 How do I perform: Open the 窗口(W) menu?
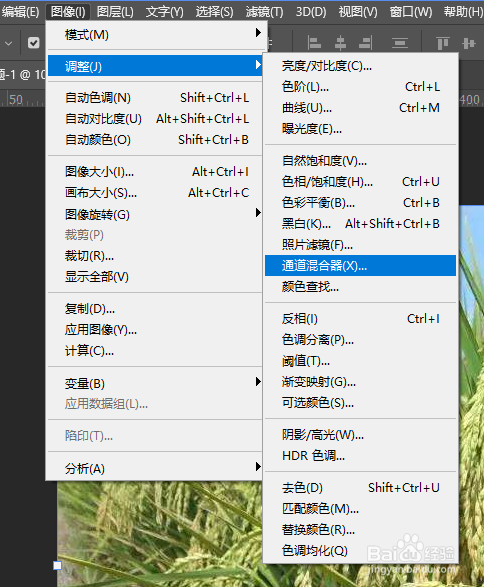click(x=411, y=12)
